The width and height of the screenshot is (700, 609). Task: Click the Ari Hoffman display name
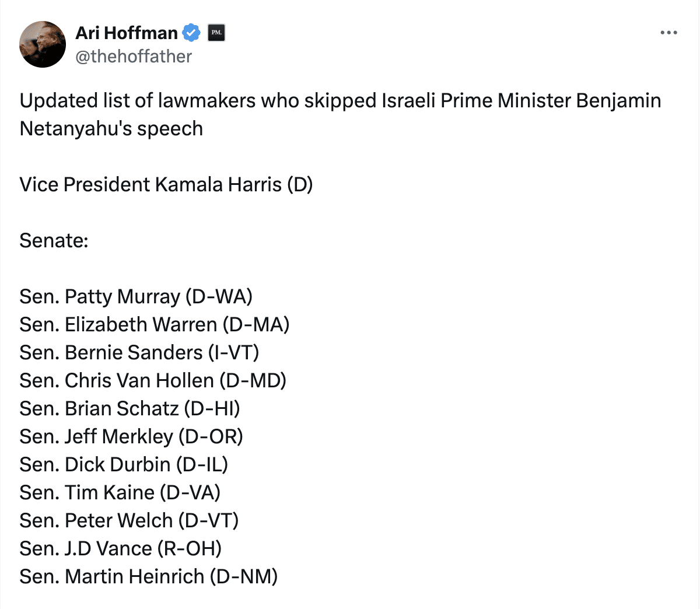[x=127, y=33]
